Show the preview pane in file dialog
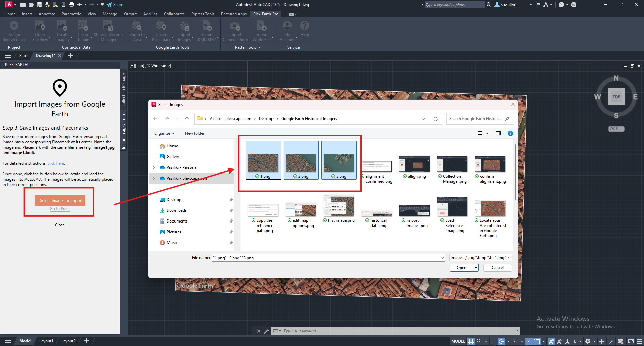This screenshot has width=644, height=346. [498, 133]
